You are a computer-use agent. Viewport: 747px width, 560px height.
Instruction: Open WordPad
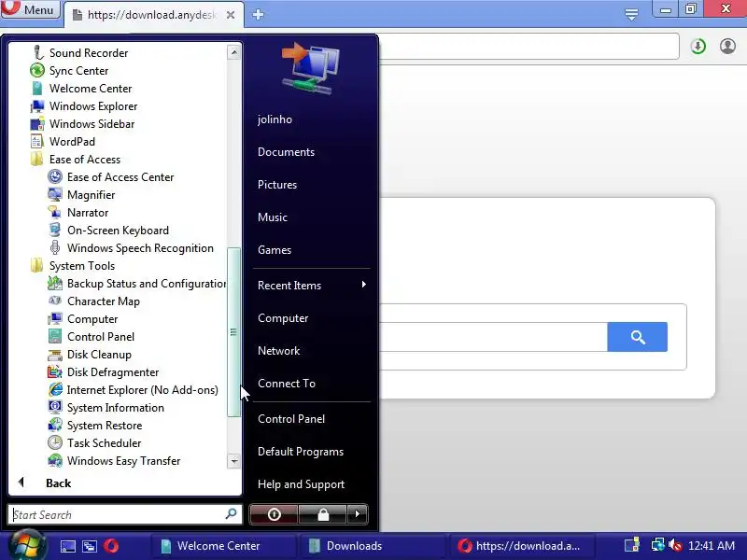(x=63, y=142)
